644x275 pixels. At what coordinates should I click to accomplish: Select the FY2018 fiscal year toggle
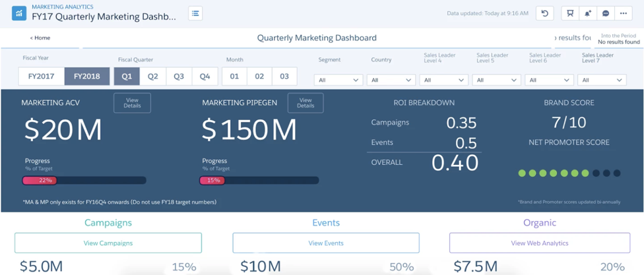(x=87, y=76)
